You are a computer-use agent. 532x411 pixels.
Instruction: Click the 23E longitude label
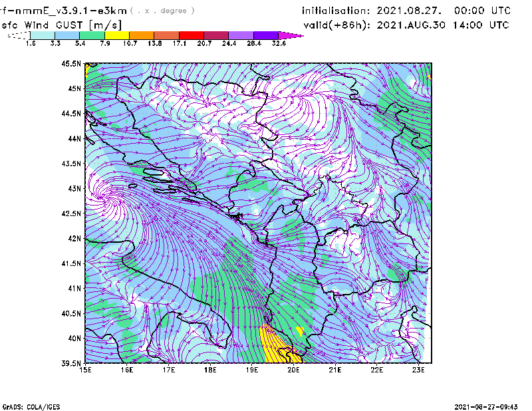click(418, 370)
